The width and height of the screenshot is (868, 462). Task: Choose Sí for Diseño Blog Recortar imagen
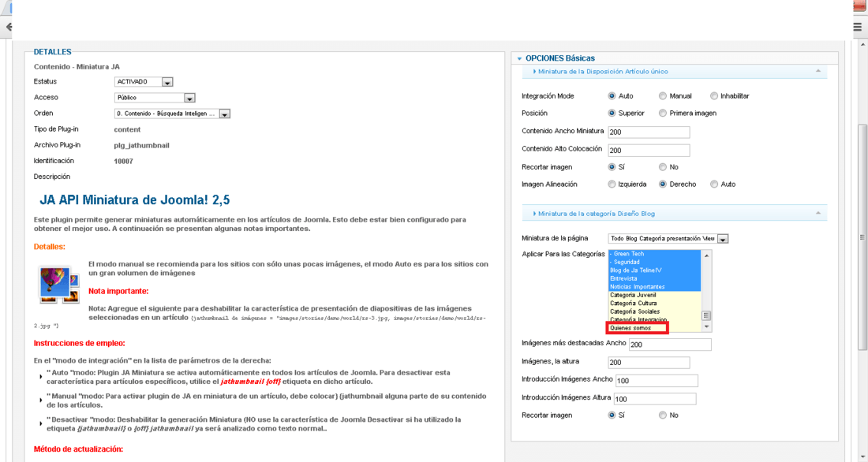[612, 415]
